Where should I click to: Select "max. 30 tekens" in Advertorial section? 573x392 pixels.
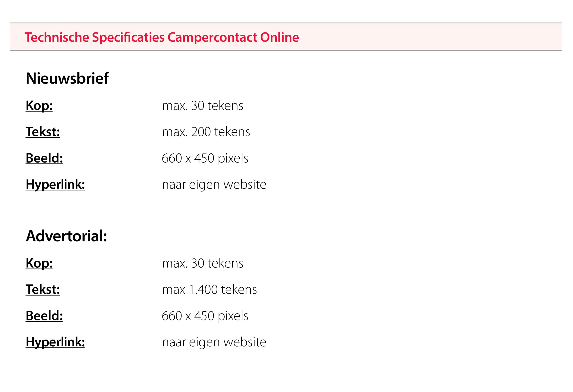[x=202, y=263]
